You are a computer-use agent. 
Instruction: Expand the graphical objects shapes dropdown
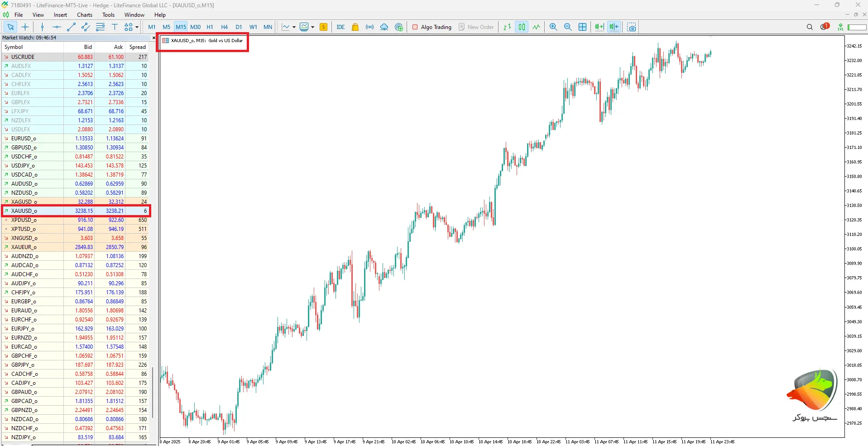[x=137, y=27]
